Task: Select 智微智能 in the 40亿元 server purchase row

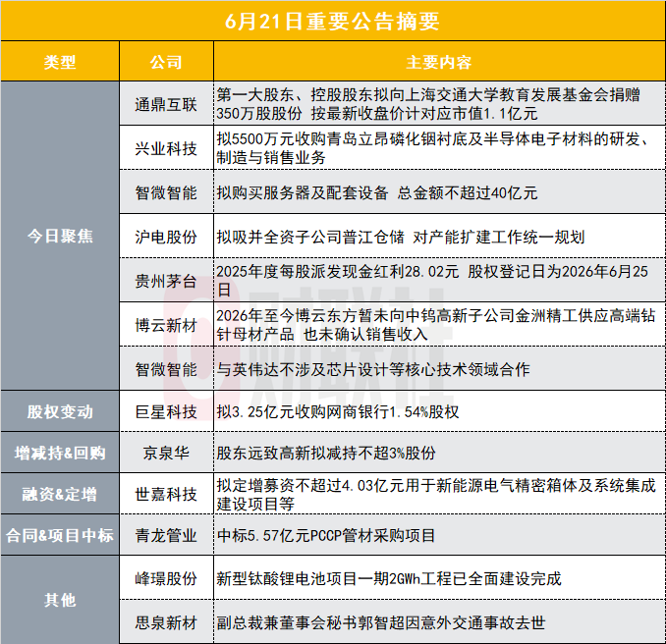Action: point(166,192)
